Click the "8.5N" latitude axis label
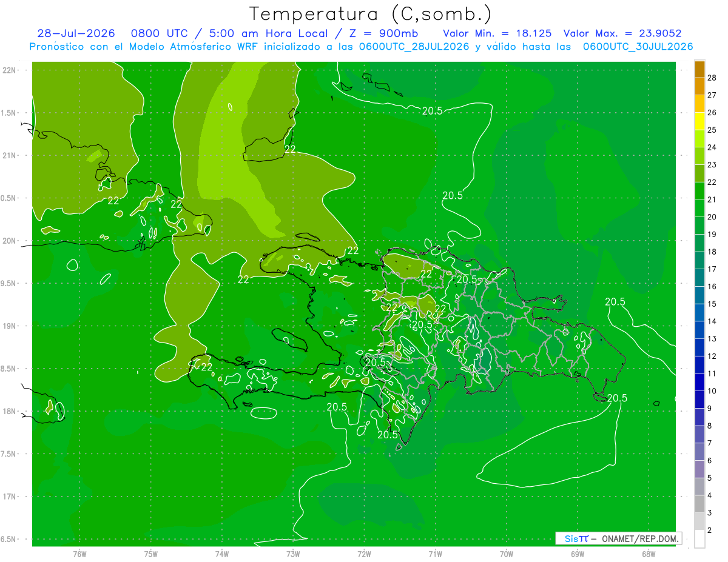The image size is (728, 562). click(8, 369)
